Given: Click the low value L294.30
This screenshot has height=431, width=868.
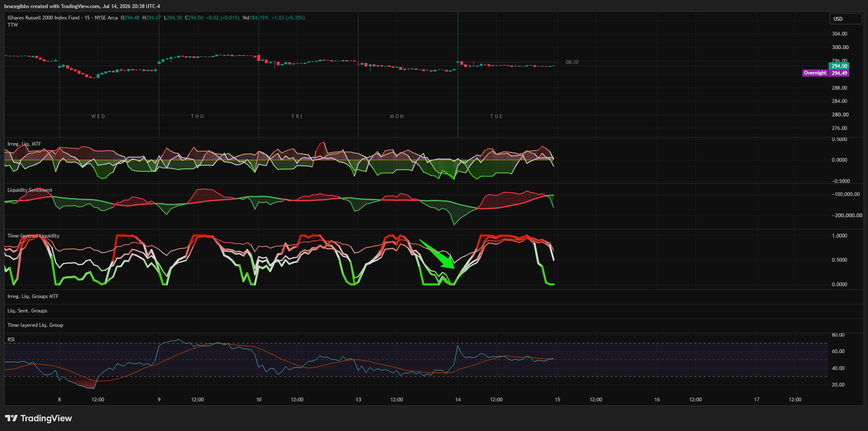Looking at the screenshot, I should pos(173,18).
